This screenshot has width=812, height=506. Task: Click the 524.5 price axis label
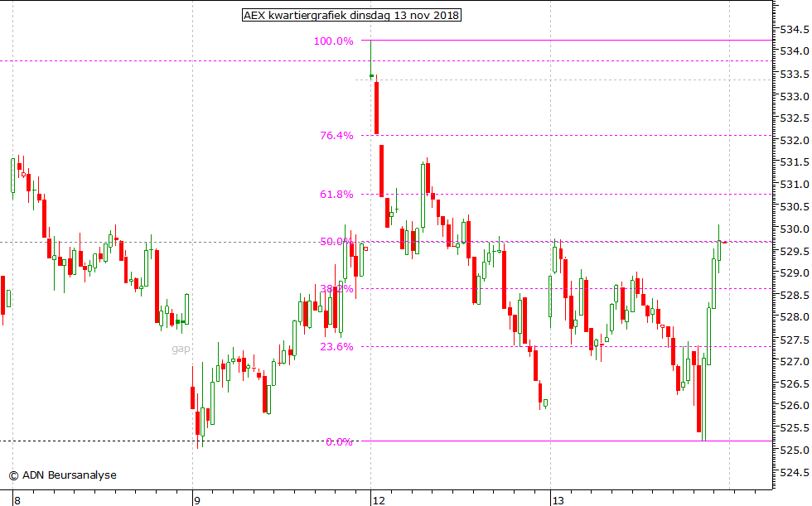pos(795,472)
